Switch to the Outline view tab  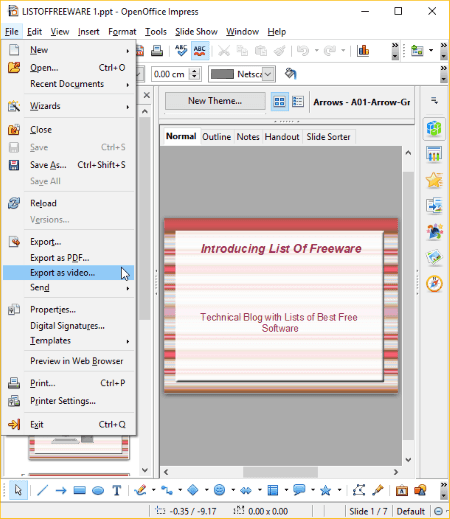[217, 137]
